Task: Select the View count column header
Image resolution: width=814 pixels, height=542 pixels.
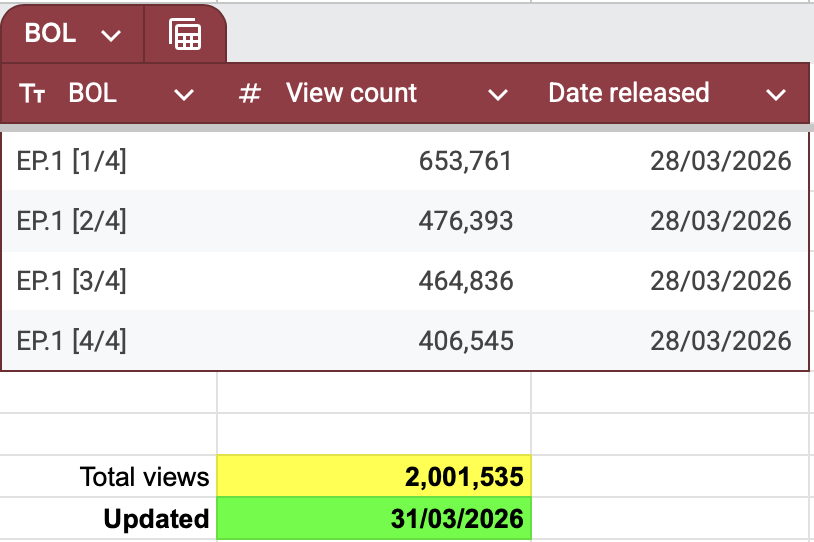Action: 374,93
